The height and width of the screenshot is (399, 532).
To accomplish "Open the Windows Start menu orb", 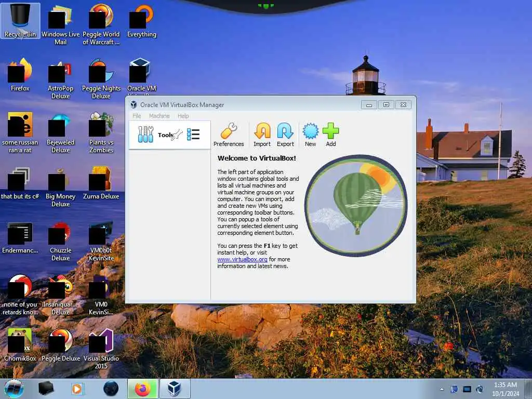I will coord(14,389).
